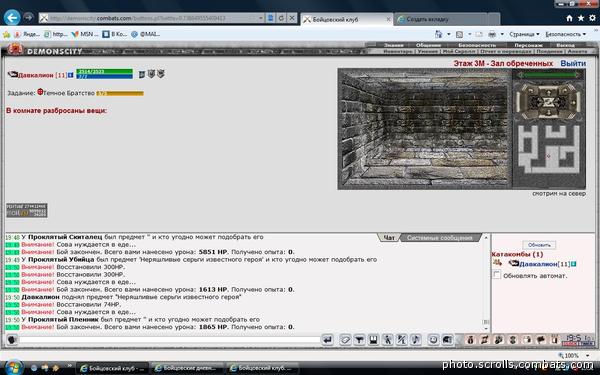Image resolution: width=600 pixels, height=375 pixels.
Task: Open the address bar history dropdown arrow
Action: click(x=261, y=18)
